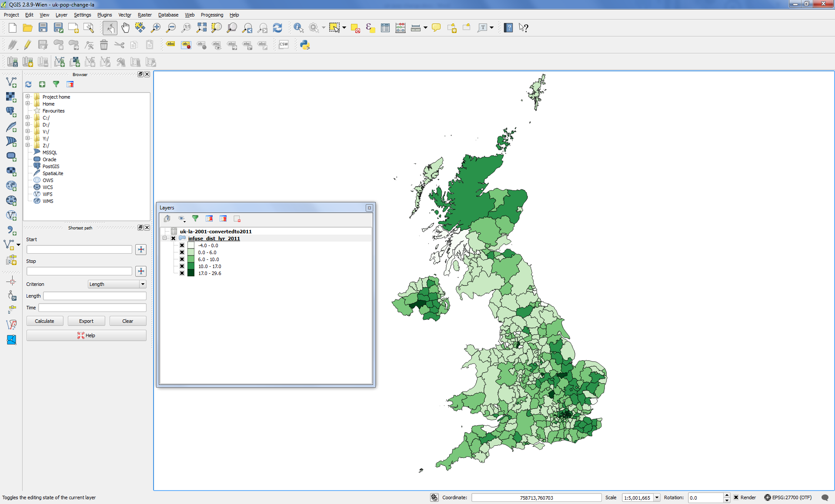The height and width of the screenshot is (504, 835).
Task: Click the darkest green color swatch
Action: point(191,273)
